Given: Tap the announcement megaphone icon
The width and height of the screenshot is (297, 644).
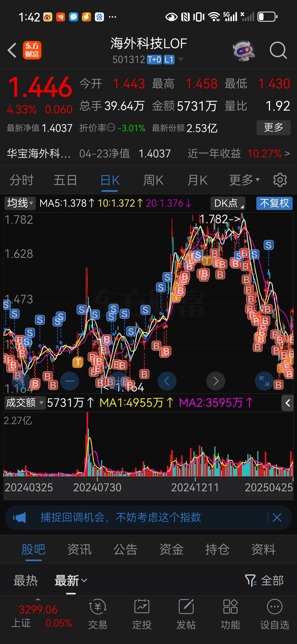Looking at the screenshot, I should click(19, 517).
